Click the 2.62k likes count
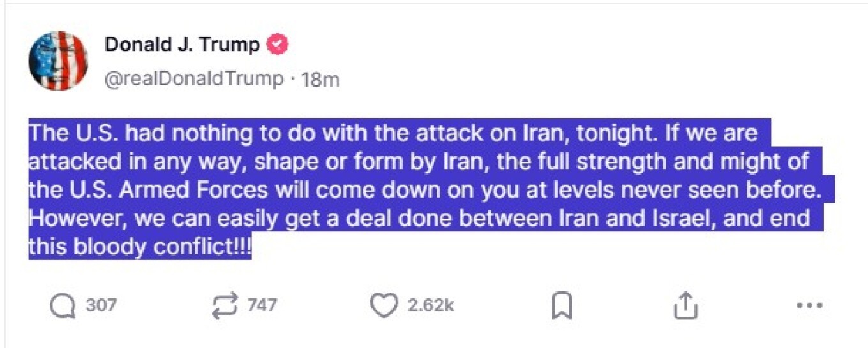 (431, 305)
